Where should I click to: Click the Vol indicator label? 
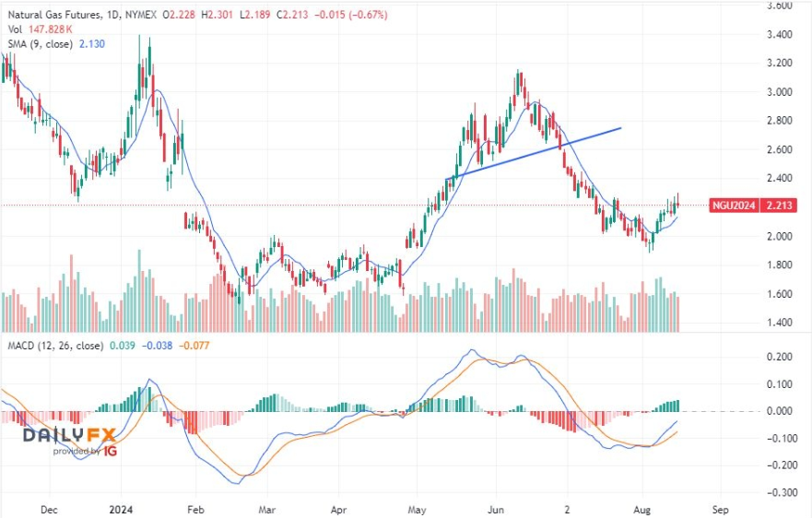pyautogui.click(x=15, y=29)
